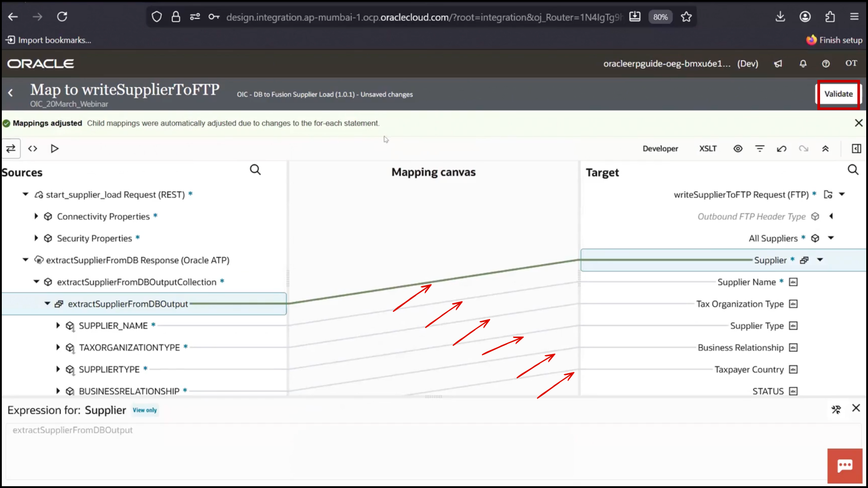Select Business Relationship target element
Image resolution: width=868 pixels, height=488 pixels.
coord(741,347)
